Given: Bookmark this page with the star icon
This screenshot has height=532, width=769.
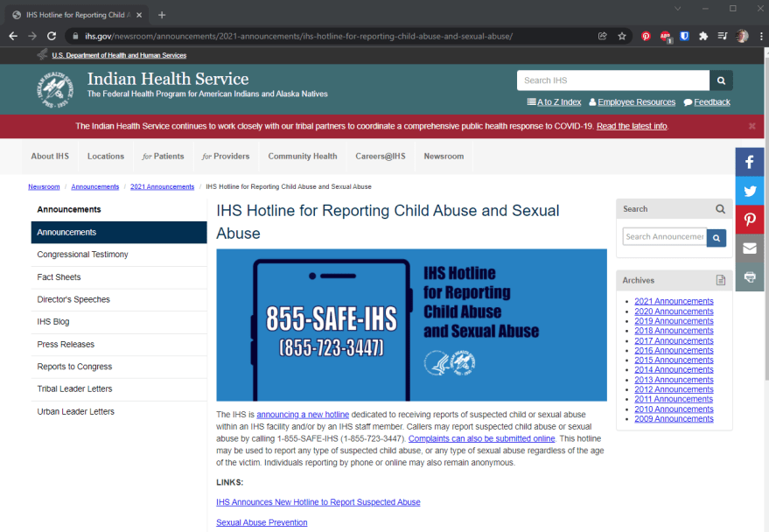Looking at the screenshot, I should 622,36.
